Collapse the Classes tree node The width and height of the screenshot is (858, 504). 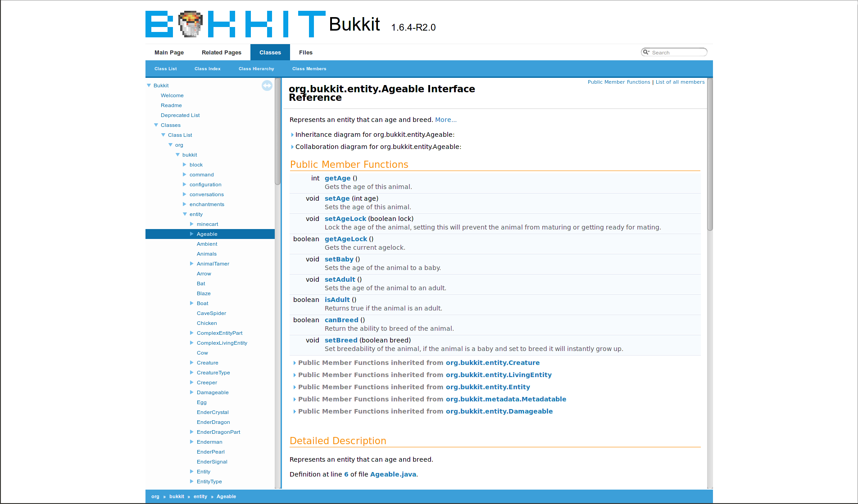tap(156, 125)
